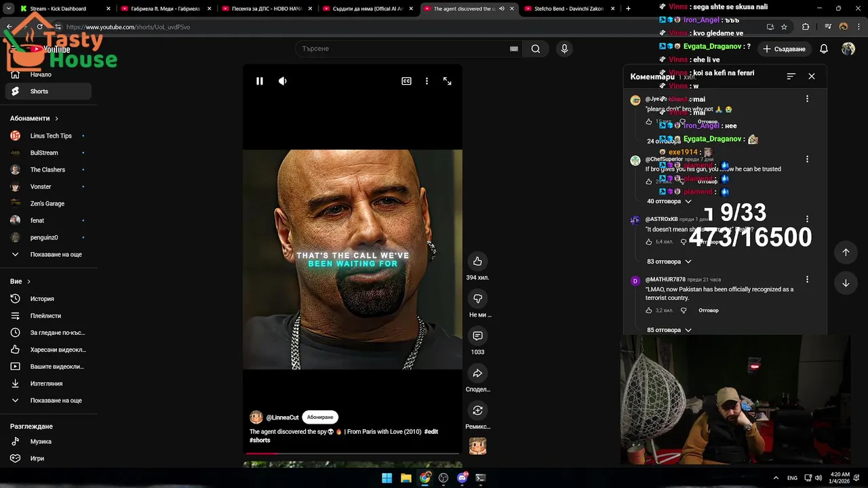Expand 83 отговора replies under ASTROxKB

click(669, 262)
